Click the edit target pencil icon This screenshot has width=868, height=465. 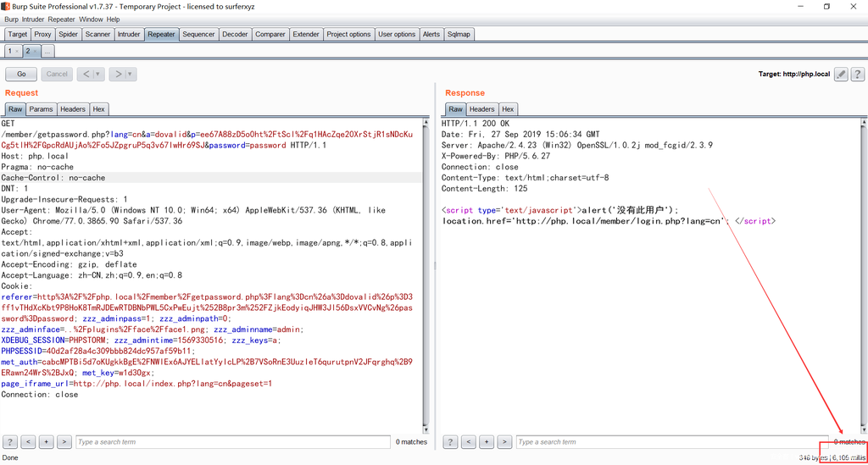tap(841, 74)
